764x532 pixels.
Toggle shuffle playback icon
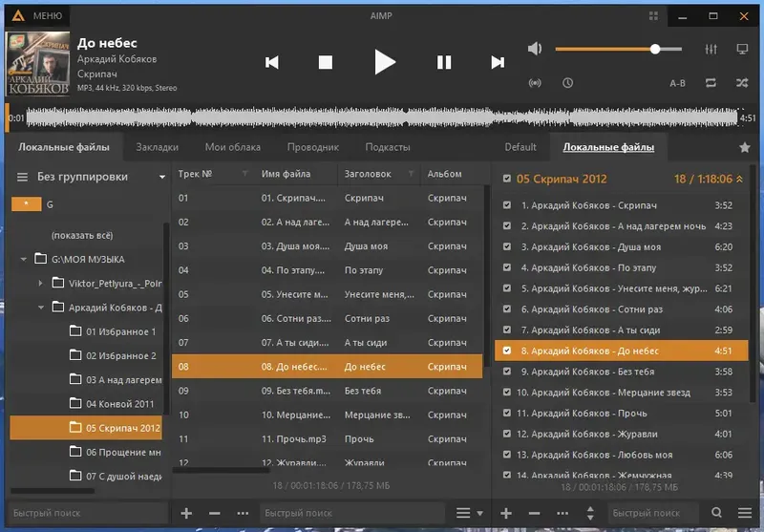pyautogui.click(x=742, y=83)
